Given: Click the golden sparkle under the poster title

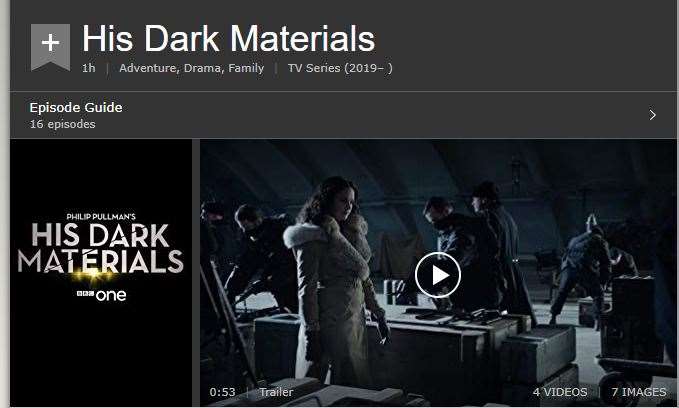Looking at the screenshot, I should (x=92, y=275).
